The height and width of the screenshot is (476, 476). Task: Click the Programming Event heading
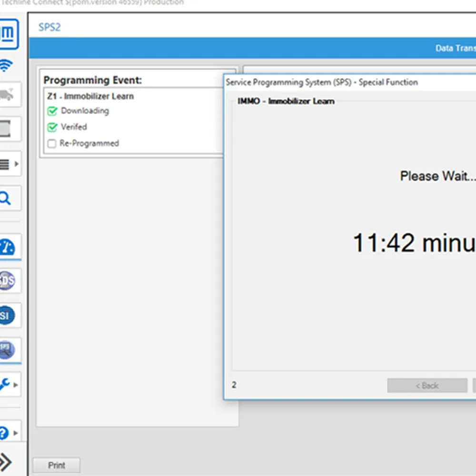93,80
